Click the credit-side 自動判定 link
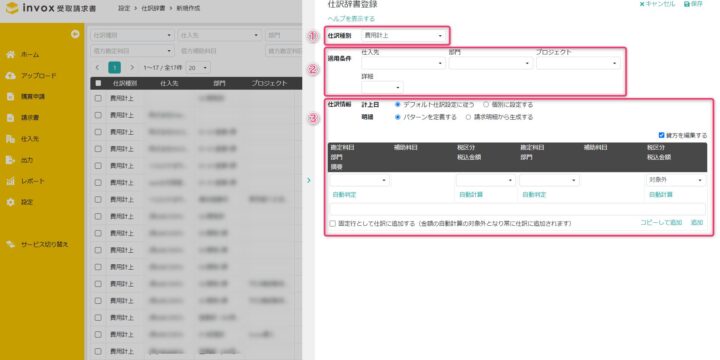This screenshot has height=360, width=720. [x=534, y=195]
